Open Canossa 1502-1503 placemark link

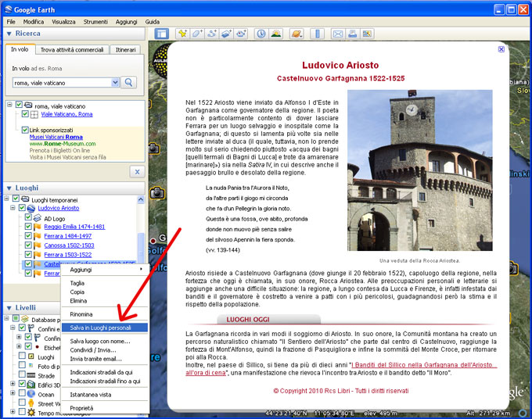[x=69, y=245]
